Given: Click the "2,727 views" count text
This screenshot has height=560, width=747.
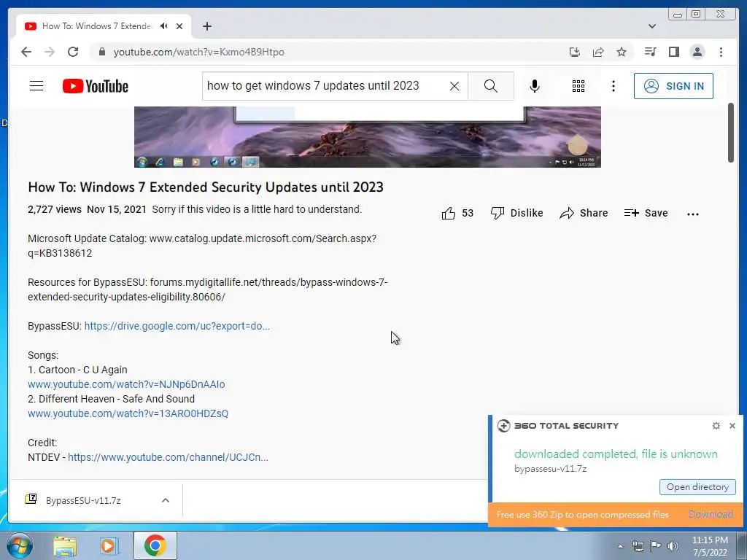Looking at the screenshot, I should [54, 209].
